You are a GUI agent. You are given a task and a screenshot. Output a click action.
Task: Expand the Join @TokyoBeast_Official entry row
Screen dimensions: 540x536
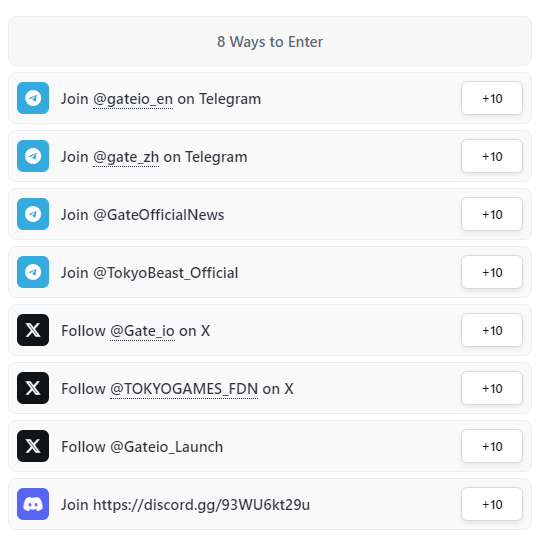coord(270,272)
